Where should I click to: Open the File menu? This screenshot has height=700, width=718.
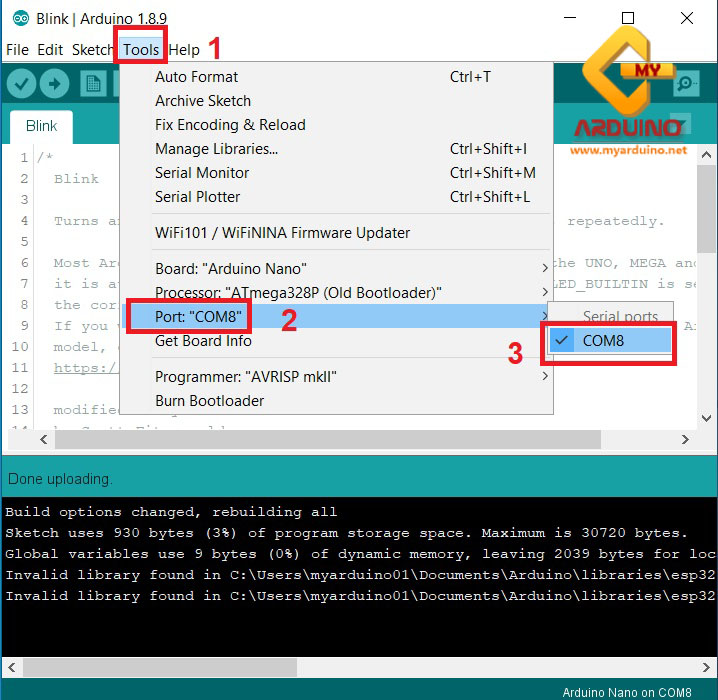[x=17, y=49]
